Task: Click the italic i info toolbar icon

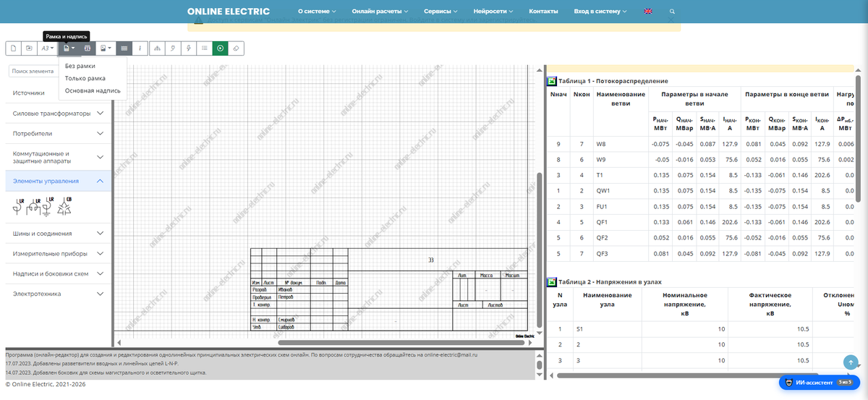Action: point(140,48)
